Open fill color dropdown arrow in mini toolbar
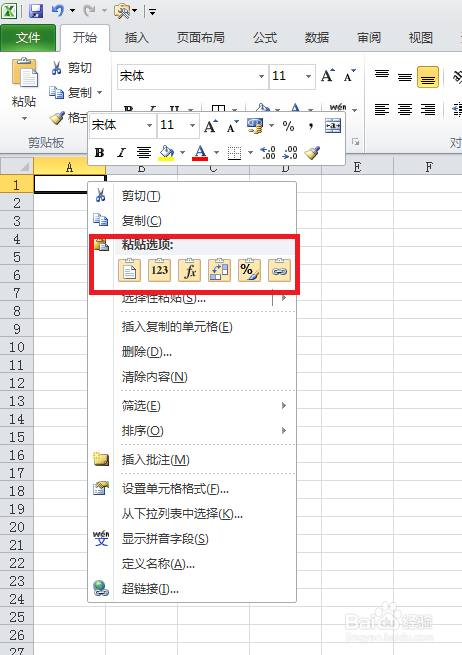Image resolution: width=462 pixels, height=655 pixels. tap(182, 153)
